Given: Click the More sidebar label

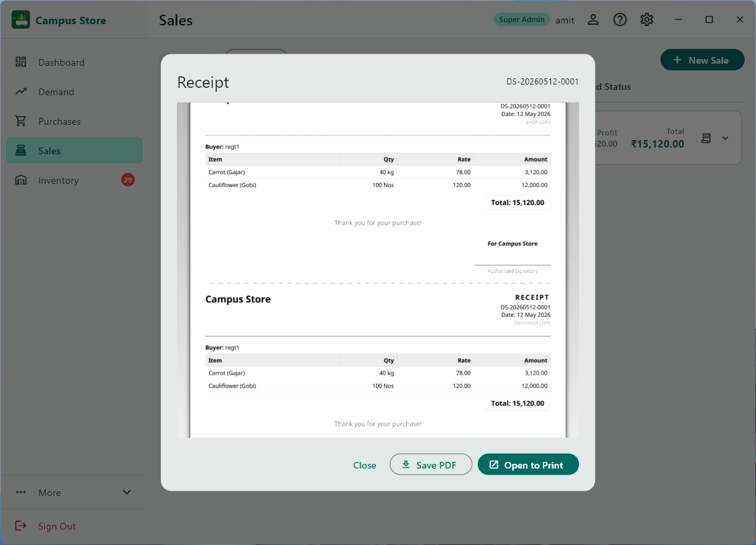Looking at the screenshot, I should pos(50,493).
